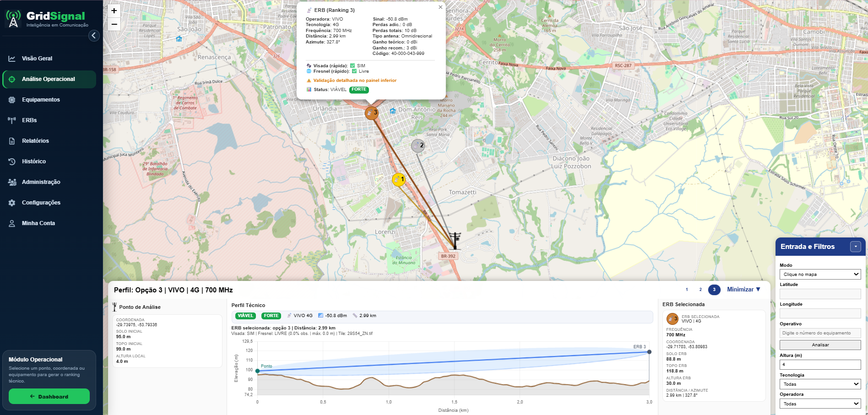Click the Operativo equipment number field
This screenshot has width=868, height=415.
tap(820, 333)
